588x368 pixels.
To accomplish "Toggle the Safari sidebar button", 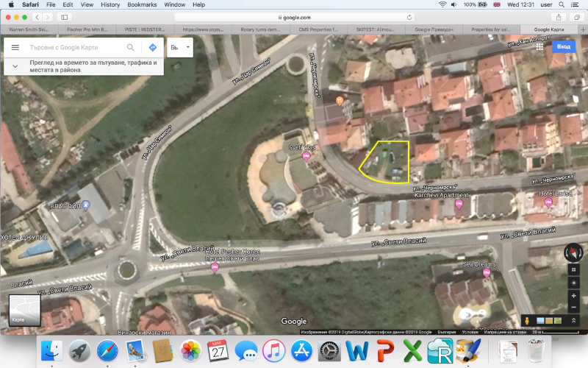I will tap(64, 17).
